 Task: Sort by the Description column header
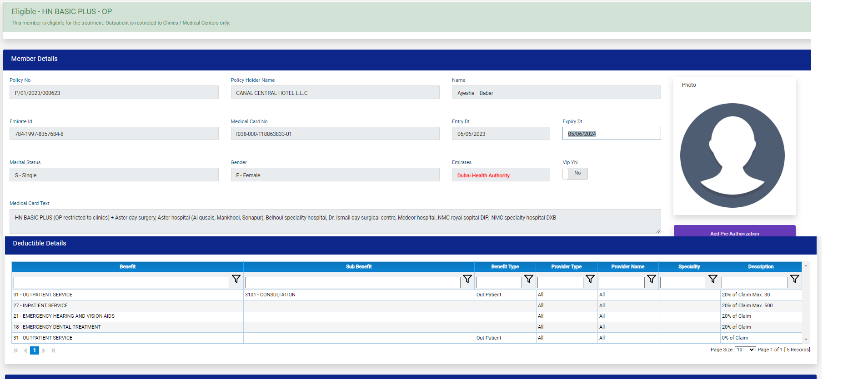click(760, 267)
